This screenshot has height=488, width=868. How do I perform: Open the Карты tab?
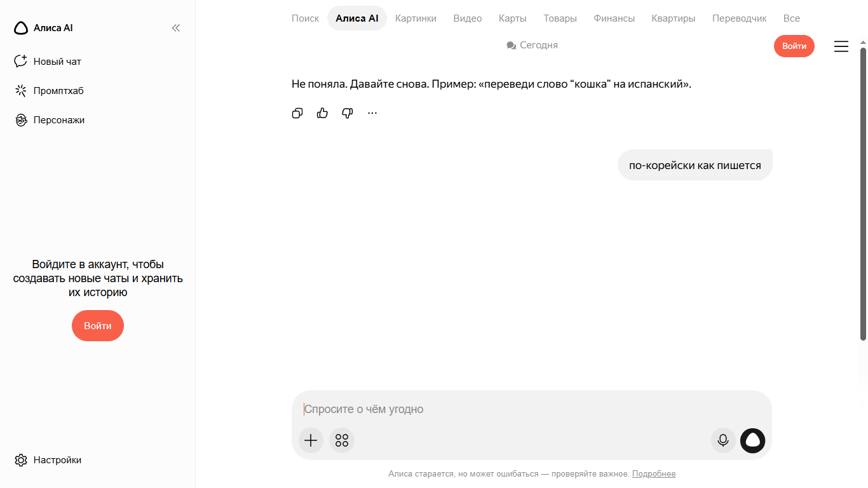tap(513, 18)
